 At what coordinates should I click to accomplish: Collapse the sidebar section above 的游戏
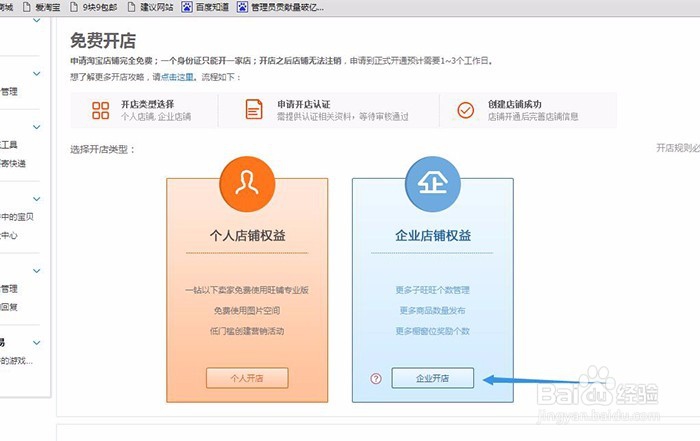[37, 343]
